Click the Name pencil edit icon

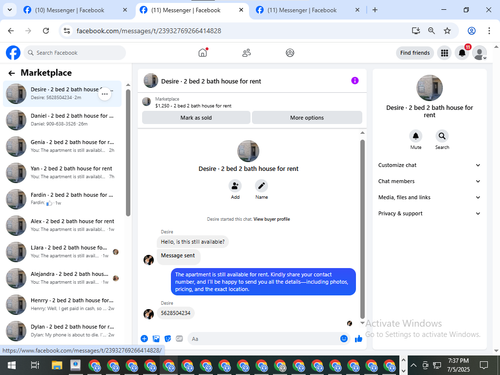(x=261, y=186)
